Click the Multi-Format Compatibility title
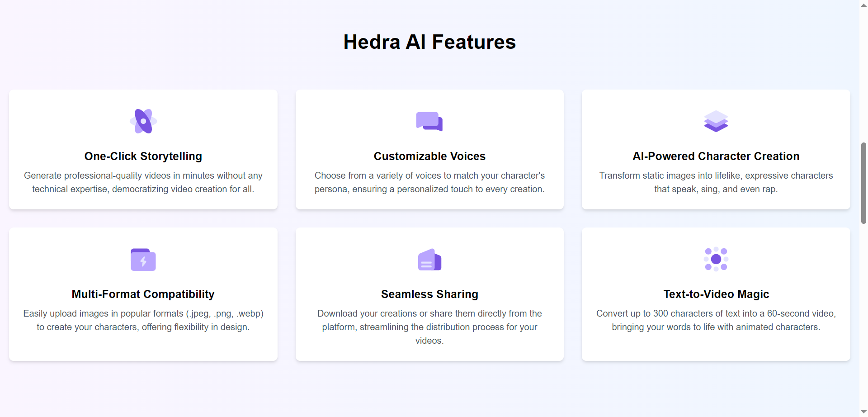This screenshot has width=868, height=417. click(143, 294)
